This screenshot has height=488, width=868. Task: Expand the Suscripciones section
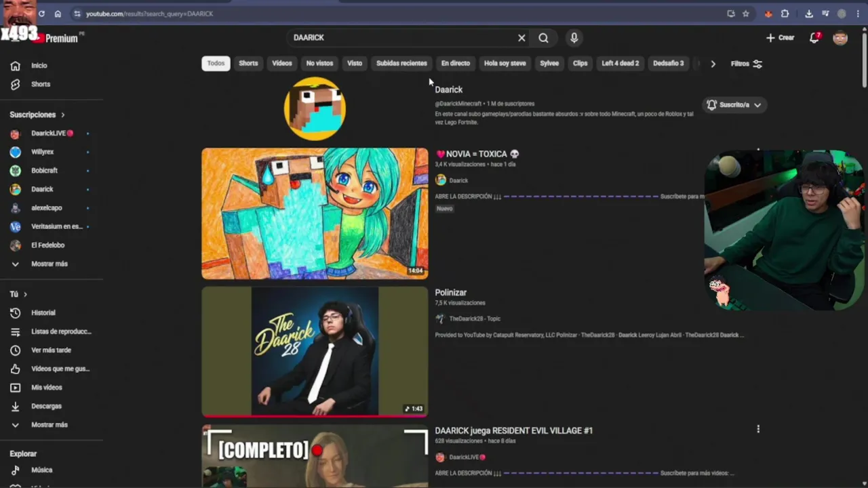37,115
